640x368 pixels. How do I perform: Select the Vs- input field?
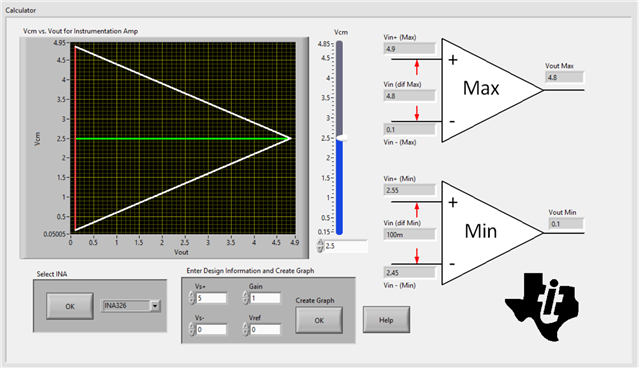point(211,330)
